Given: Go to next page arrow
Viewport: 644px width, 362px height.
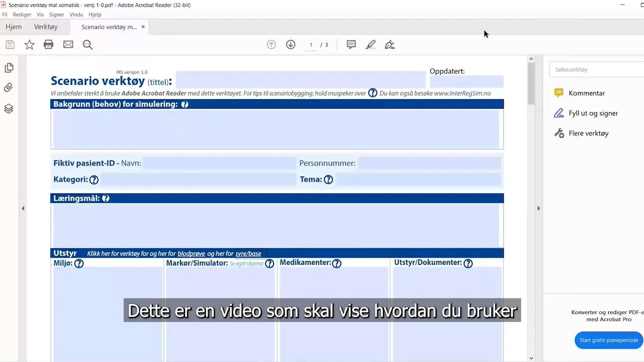Looking at the screenshot, I should coord(291,45).
